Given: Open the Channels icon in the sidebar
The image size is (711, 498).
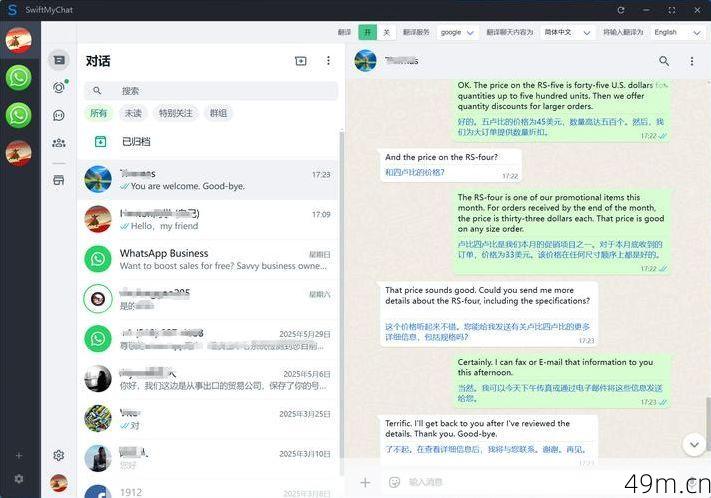Looking at the screenshot, I should [59, 115].
